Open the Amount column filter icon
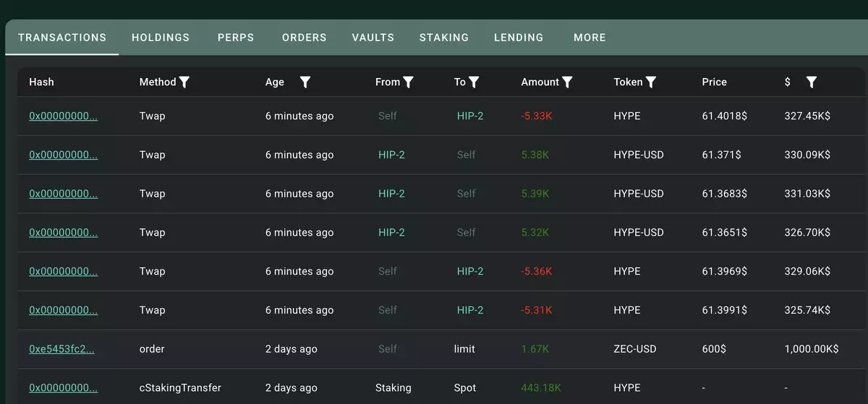 click(567, 82)
